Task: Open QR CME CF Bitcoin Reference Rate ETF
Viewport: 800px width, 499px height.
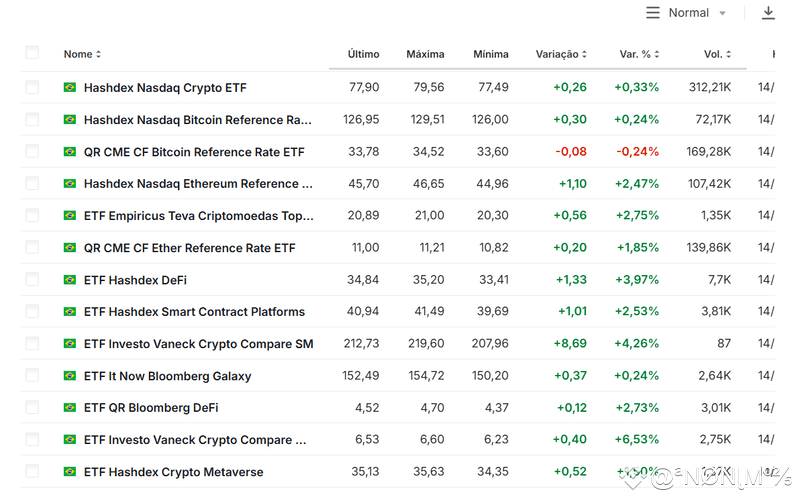Action: pos(194,152)
